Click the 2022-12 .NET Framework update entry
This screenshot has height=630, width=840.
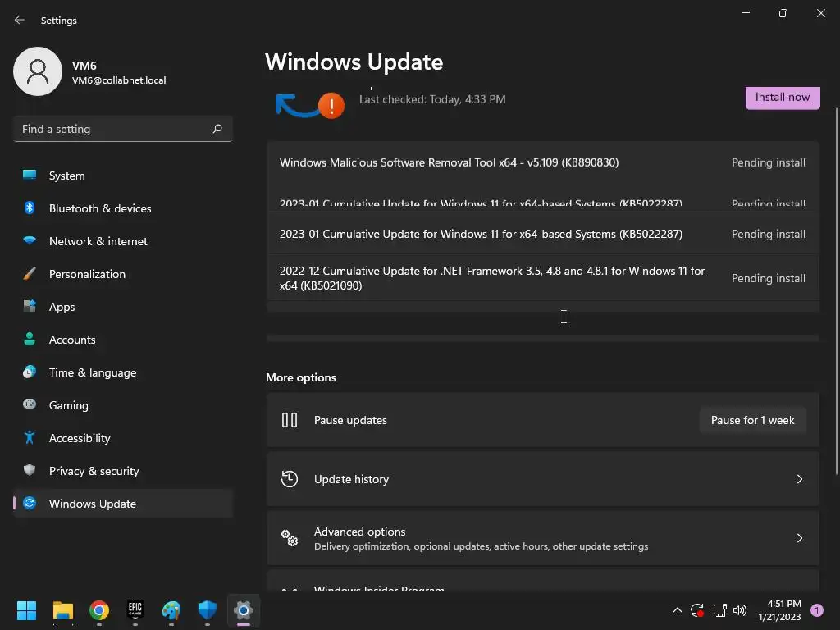click(x=543, y=278)
